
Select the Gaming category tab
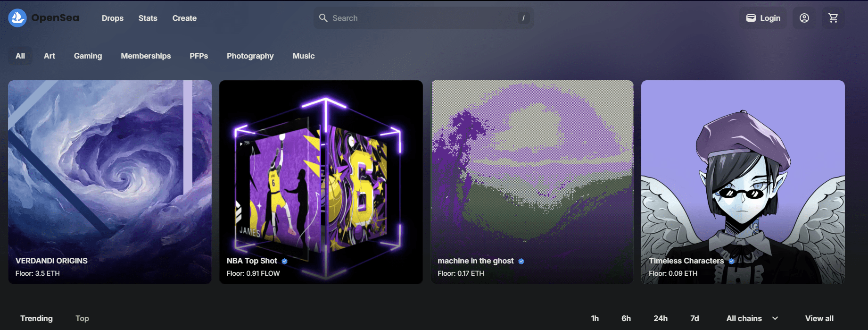point(88,56)
